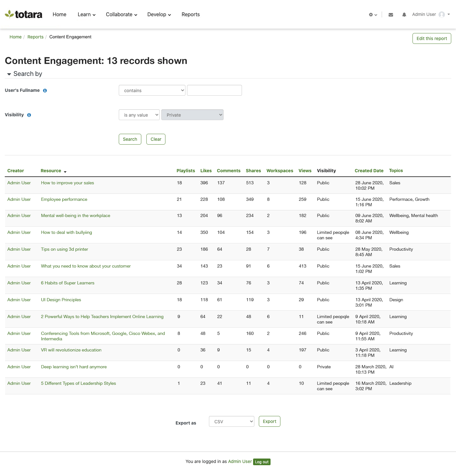Open the 'contains' filter dropdown
Screen dimensions: 456x476
[x=152, y=91]
